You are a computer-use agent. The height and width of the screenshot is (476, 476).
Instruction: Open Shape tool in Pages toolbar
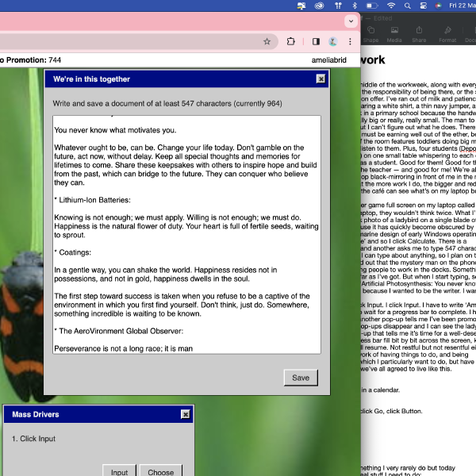370,35
